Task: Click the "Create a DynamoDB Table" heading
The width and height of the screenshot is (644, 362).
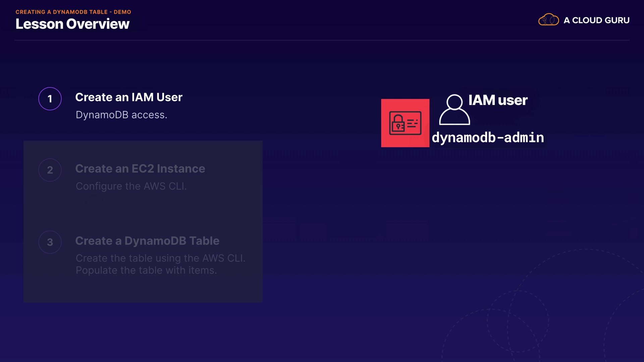Action: coord(147,241)
